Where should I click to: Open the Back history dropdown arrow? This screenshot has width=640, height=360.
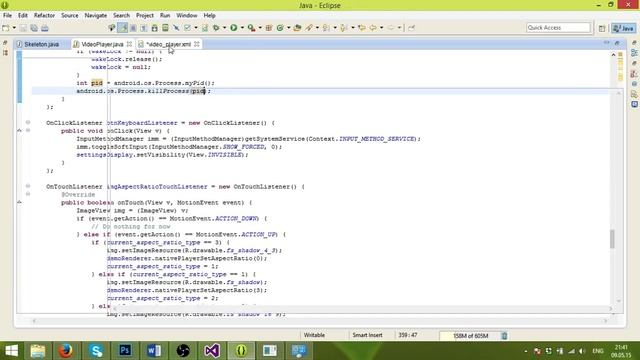[x=382, y=28]
